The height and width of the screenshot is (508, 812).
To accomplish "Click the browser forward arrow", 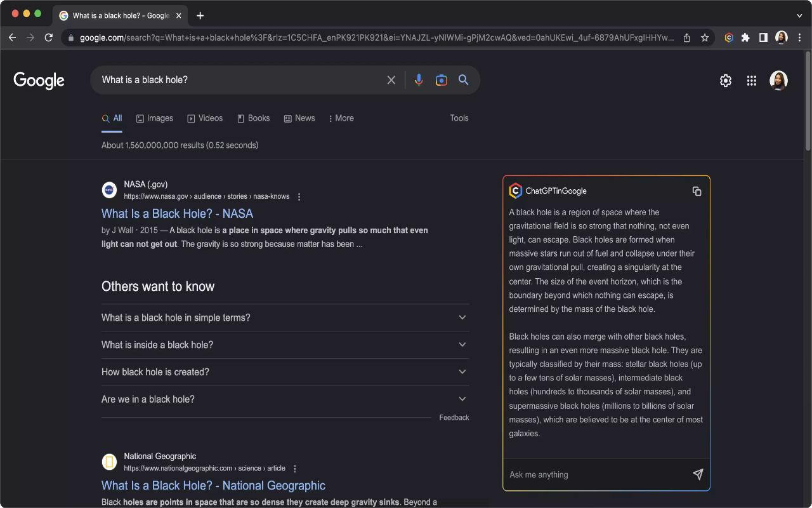I will 30,37.
